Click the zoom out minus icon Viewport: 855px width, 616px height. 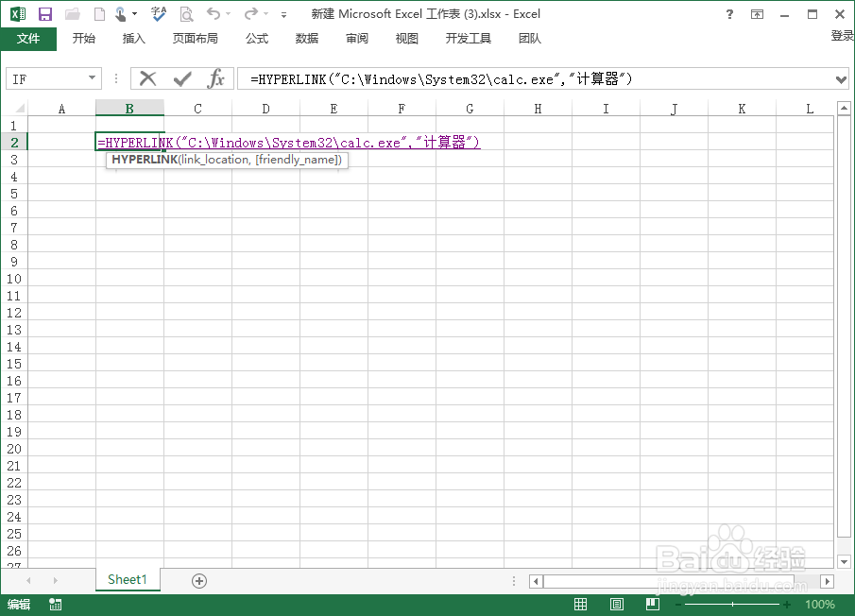pos(678,605)
